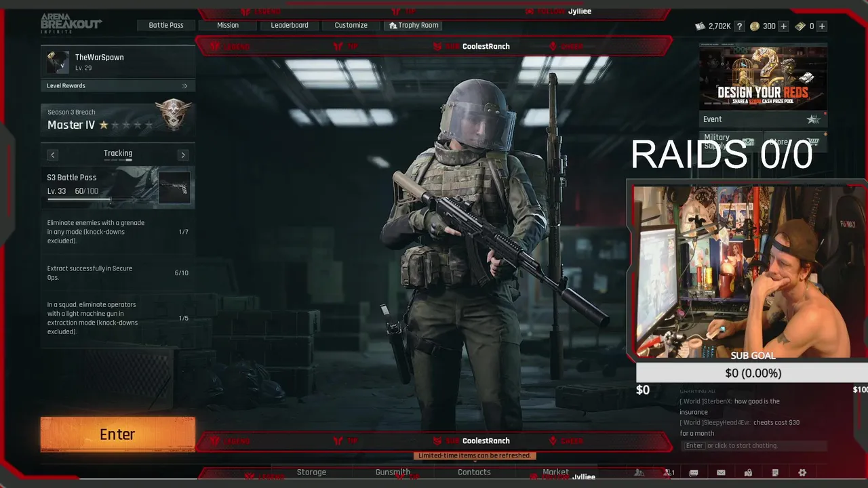Image resolution: width=868 pixels, height=488 pixels.
Task: Click the Koen cash currency icon
Action: point(700,26)
